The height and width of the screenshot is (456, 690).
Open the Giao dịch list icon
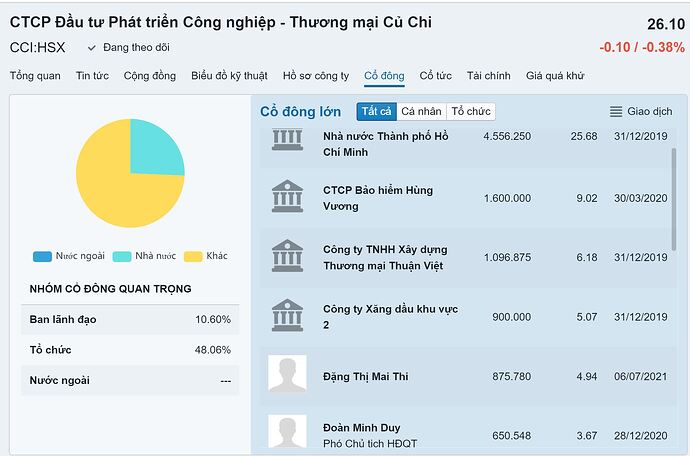pyautogui.click(x=616, y=112)
